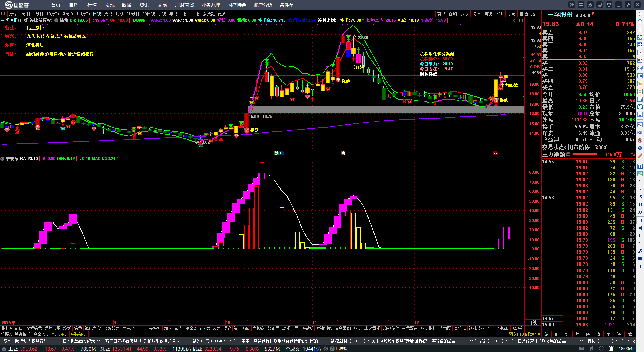Toggle the diamond icon above the chart
The height and width of the screenshot is (352, 644).
coord(515,20)
